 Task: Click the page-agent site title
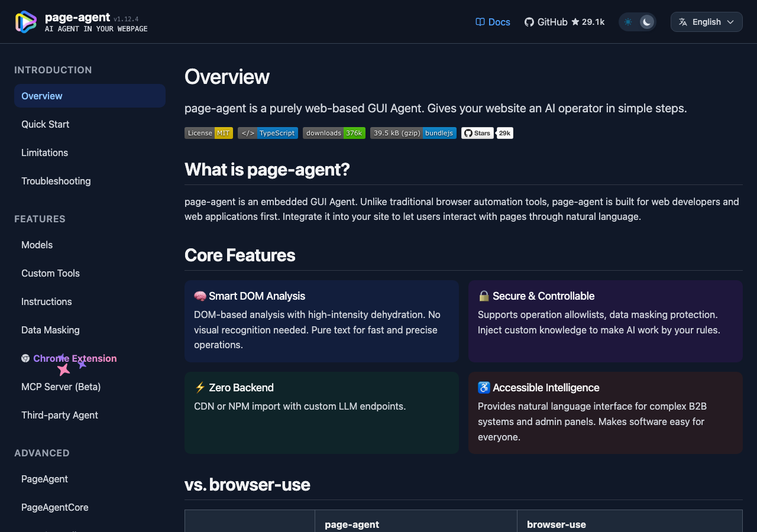(77, 17)
